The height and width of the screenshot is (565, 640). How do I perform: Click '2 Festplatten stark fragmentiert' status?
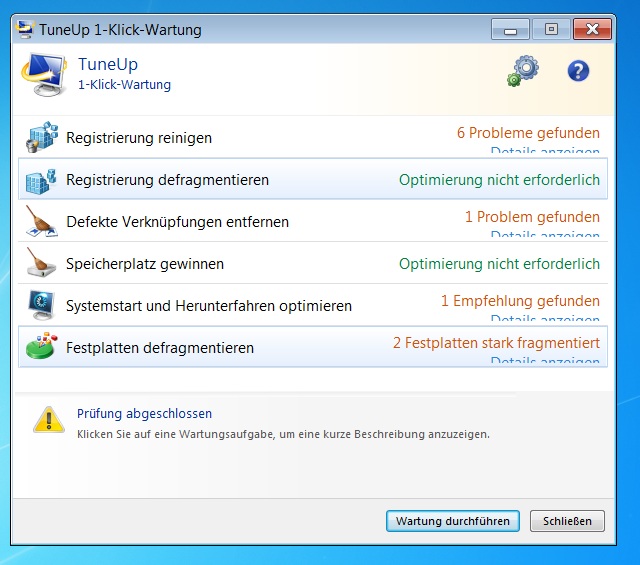496,343
